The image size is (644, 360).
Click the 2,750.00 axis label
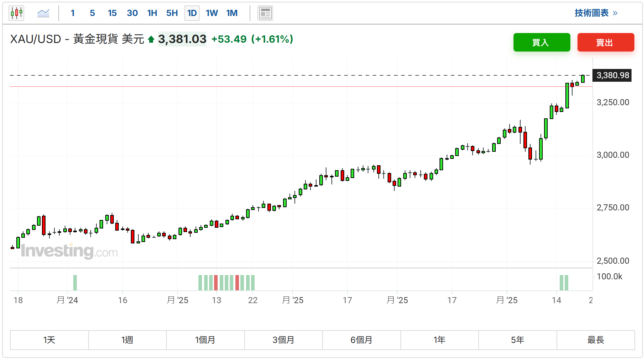[x=613, y=208]
